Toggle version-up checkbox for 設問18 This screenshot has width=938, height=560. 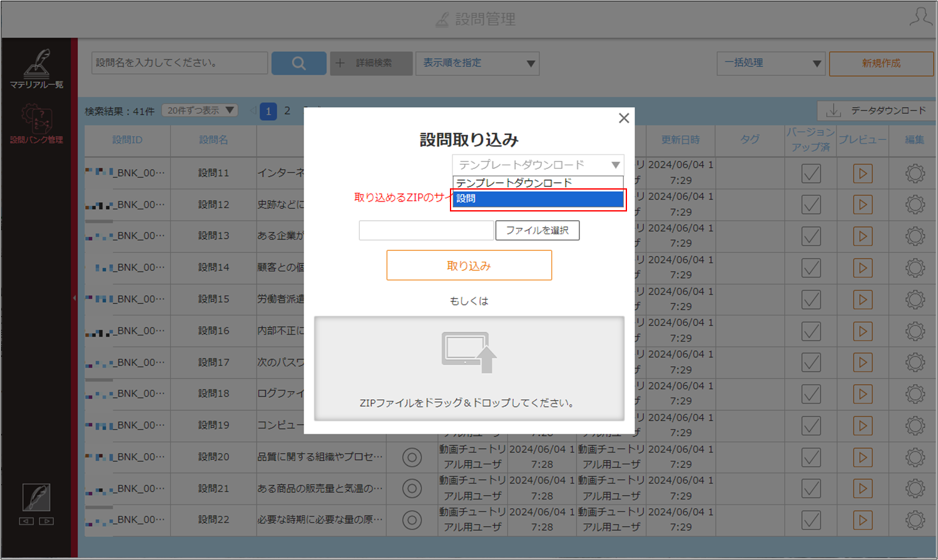click(811, 394)
